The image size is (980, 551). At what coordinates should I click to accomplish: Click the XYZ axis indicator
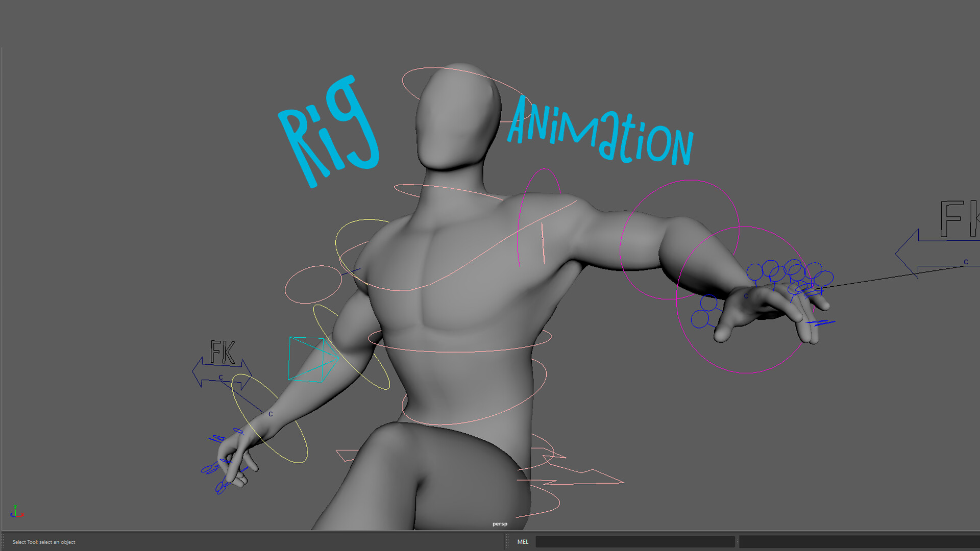click(16, 512)
